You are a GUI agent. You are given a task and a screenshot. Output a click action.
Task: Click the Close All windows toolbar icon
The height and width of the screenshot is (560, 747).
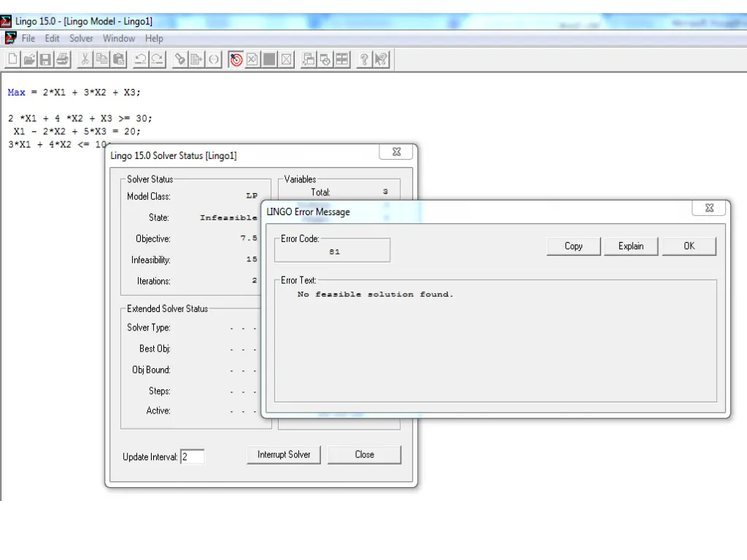pyautogui.click(x=325, y=60)
